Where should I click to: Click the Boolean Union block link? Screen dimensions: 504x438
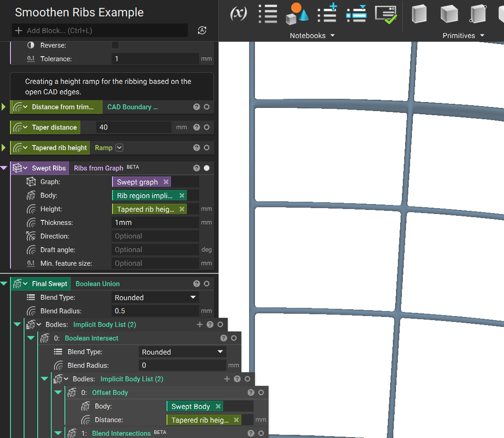98,284
